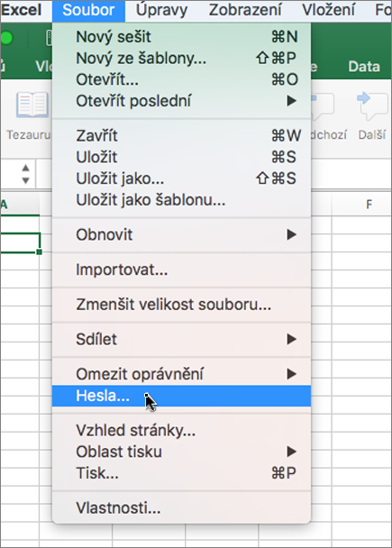392x548 pixels.
Task: Choose Importovat… from the menu
Action: tap(181, 269)
